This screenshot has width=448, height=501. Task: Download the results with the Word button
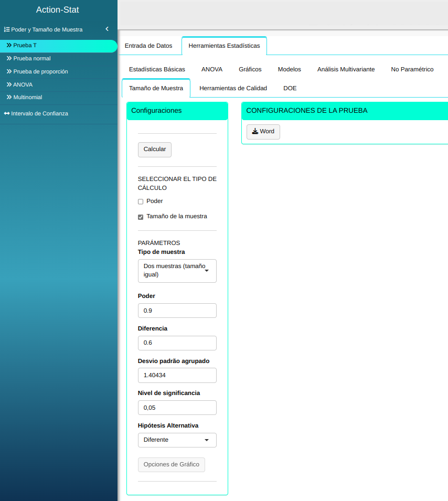point(263,132)
